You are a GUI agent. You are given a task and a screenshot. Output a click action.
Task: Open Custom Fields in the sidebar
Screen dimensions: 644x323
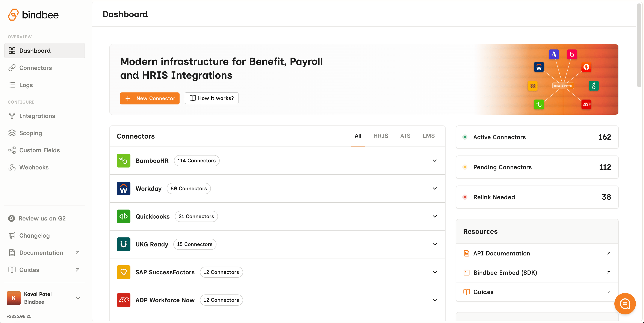[x=44, y=150]
